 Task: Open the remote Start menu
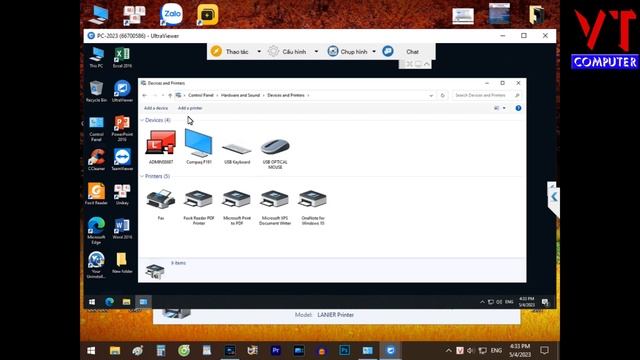tap(92, 302)
